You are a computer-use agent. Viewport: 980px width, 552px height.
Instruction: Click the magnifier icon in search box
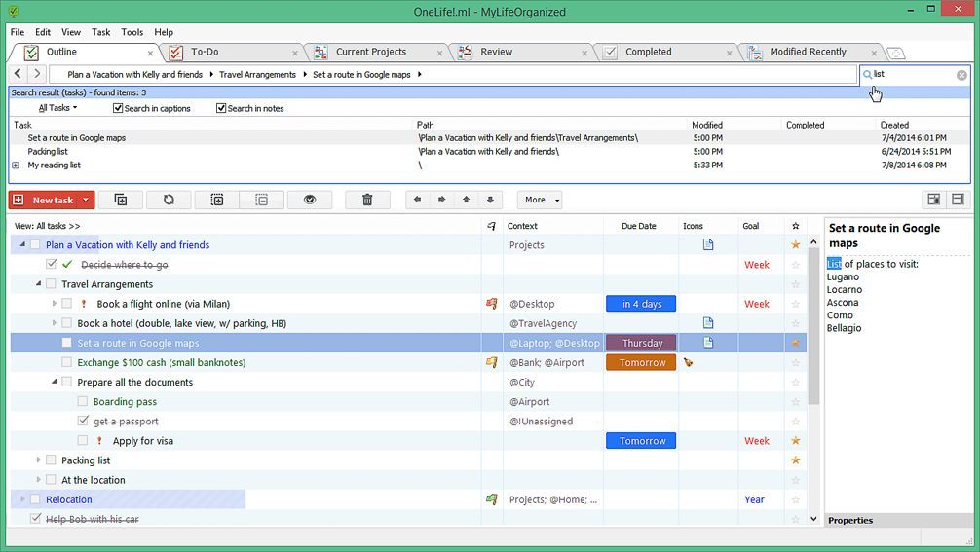(x=867, y=75)
